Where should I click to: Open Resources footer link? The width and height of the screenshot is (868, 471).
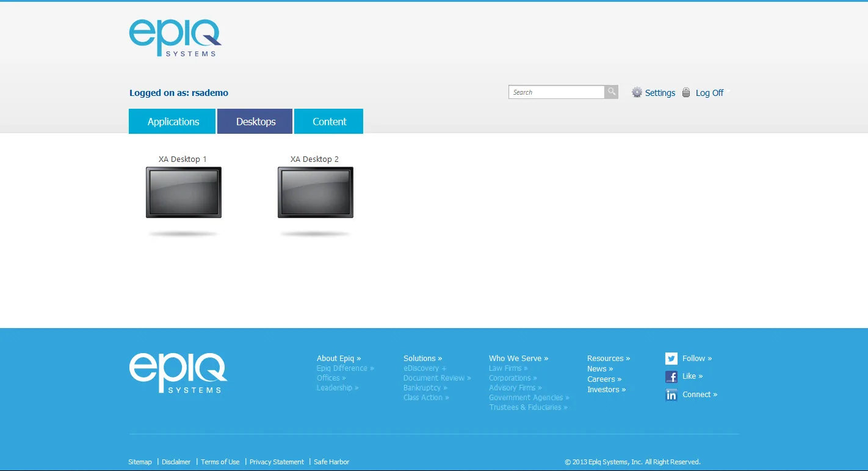pos(609,359)
